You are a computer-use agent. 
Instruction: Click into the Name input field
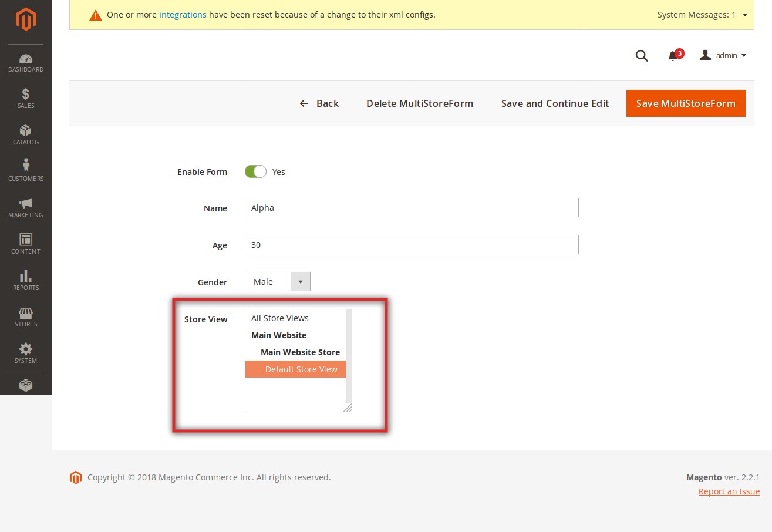411,208
